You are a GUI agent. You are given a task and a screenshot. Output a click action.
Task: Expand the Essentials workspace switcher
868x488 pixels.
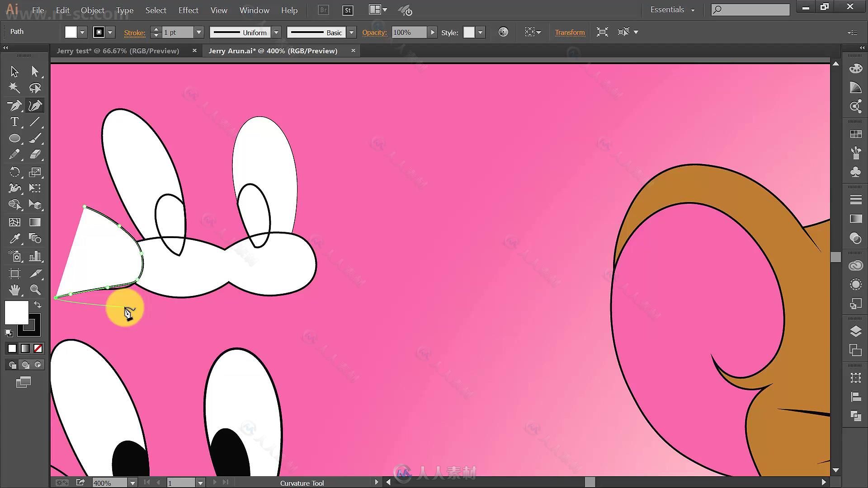pyautogui.click(x=672, y=9)
